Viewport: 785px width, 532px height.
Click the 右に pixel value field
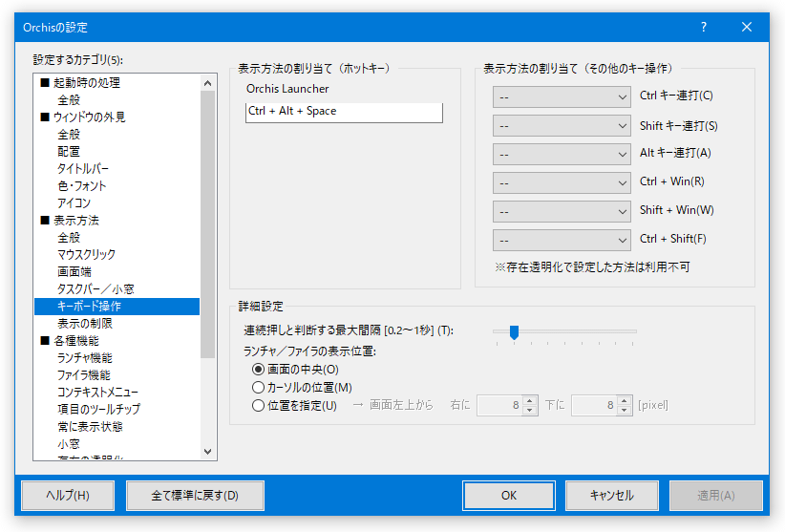(x=499, y=405)
